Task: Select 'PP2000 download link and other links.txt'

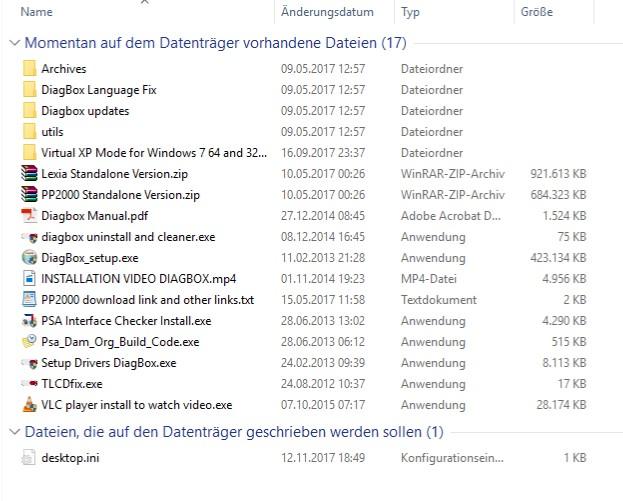Action: pos(147,300)
